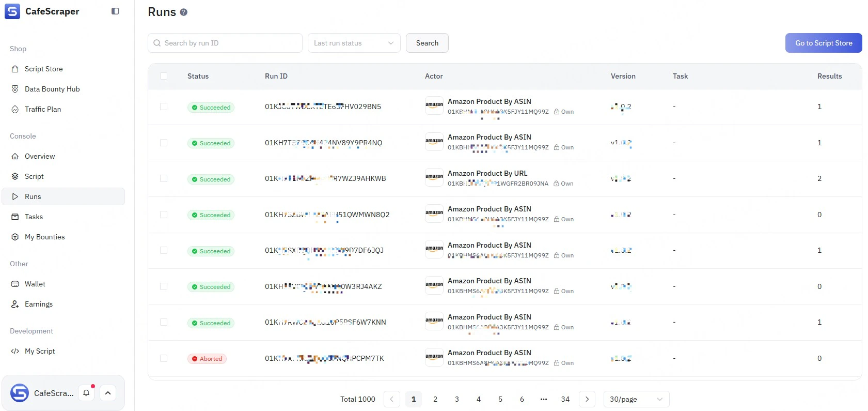868x411 pixels.
Task: Open Traffic Plan in the sidebar
Action: point(64,109)
